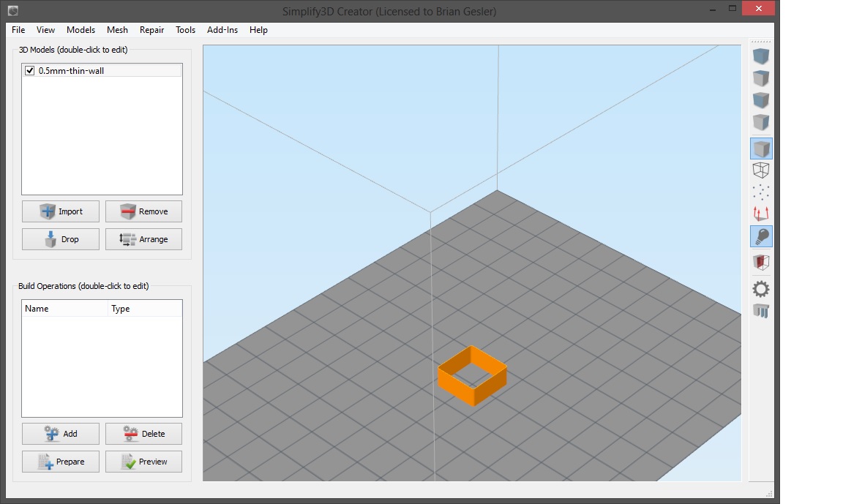Toggle point cloud display

pos(761,192)
